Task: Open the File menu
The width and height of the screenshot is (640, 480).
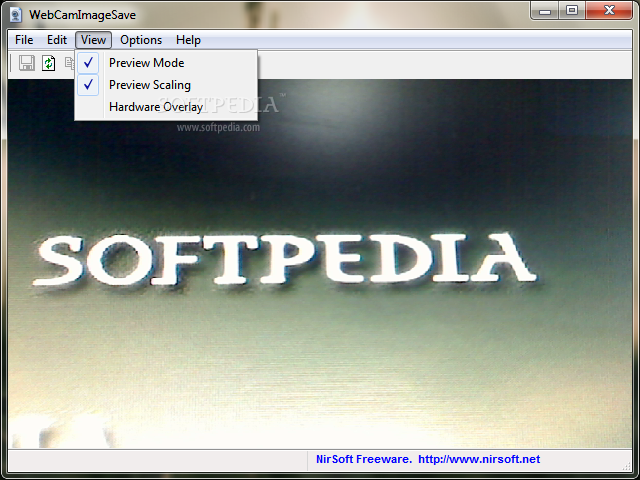Action: [x=24, y=40]
